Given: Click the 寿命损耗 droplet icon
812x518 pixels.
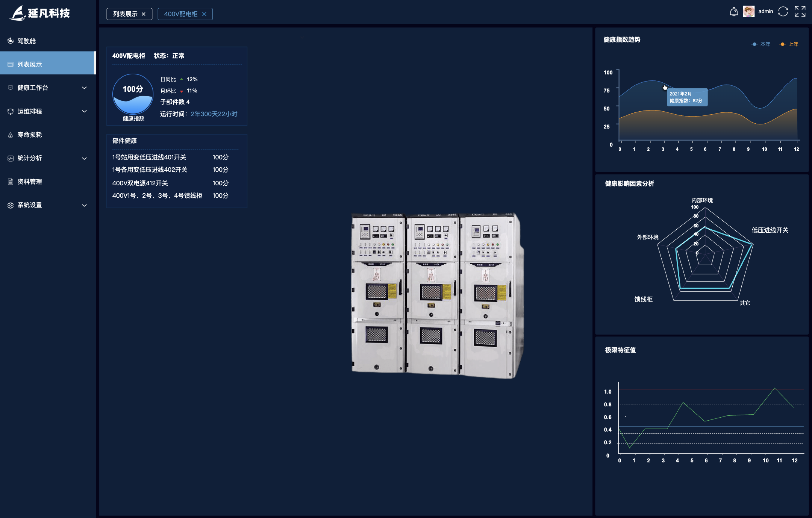Looking at the screenshot, I should pos(11,135).
